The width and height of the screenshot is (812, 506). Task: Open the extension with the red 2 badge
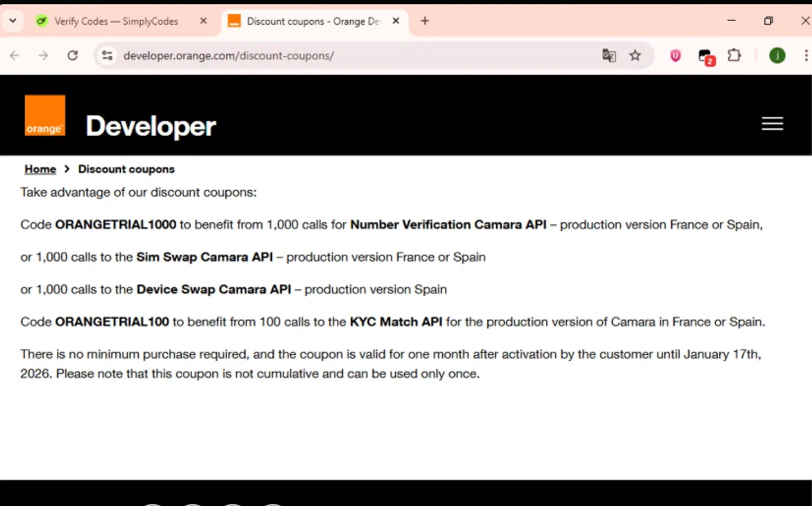(706, 56)
